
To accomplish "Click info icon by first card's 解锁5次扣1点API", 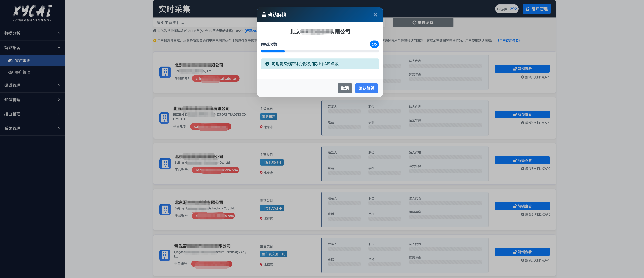I will 522,77.
